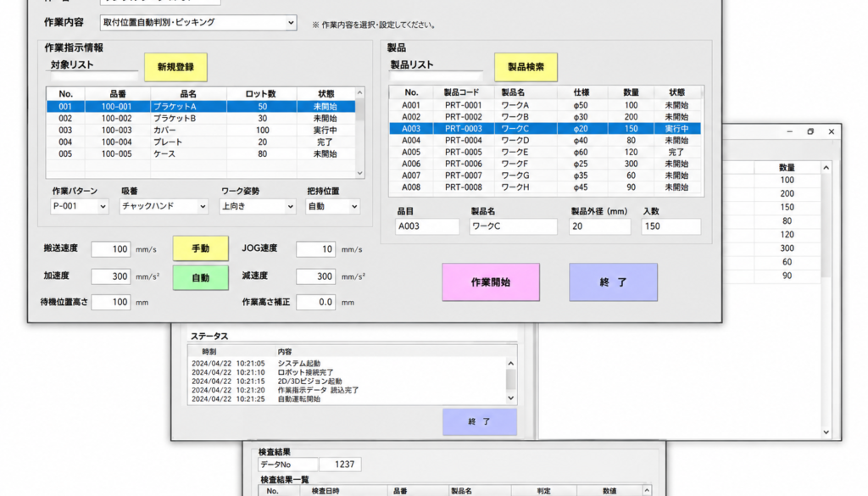Click the 入数 field showing 150
The image size is (868, 496).
(x=671, y=226)
